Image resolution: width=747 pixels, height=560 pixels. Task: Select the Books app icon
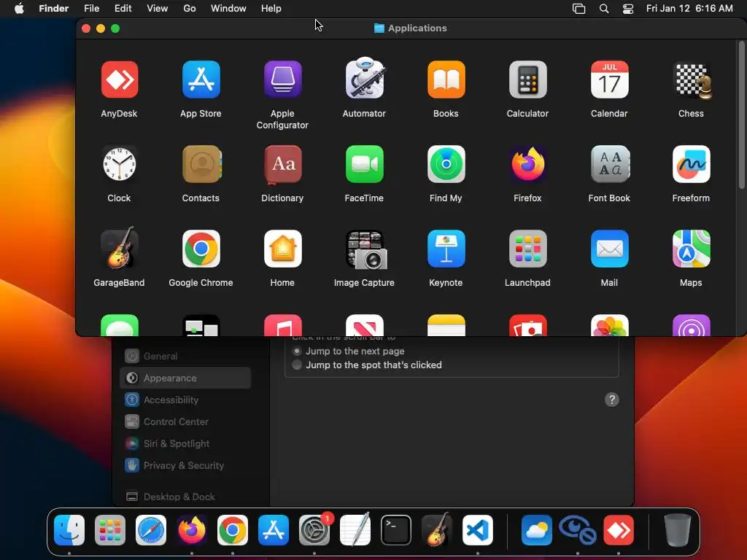(x=446, y=79)
